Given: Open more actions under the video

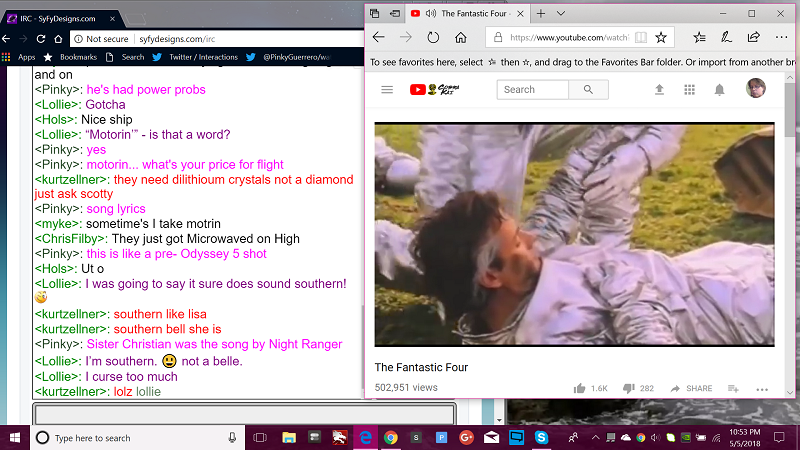Looking at the screenshot, I should click(762, 389).
